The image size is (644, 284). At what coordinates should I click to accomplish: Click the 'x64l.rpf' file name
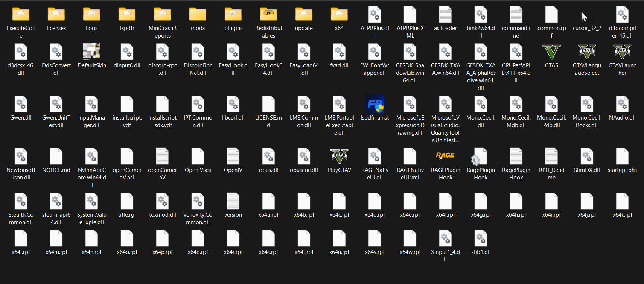(x=21, y=252)
